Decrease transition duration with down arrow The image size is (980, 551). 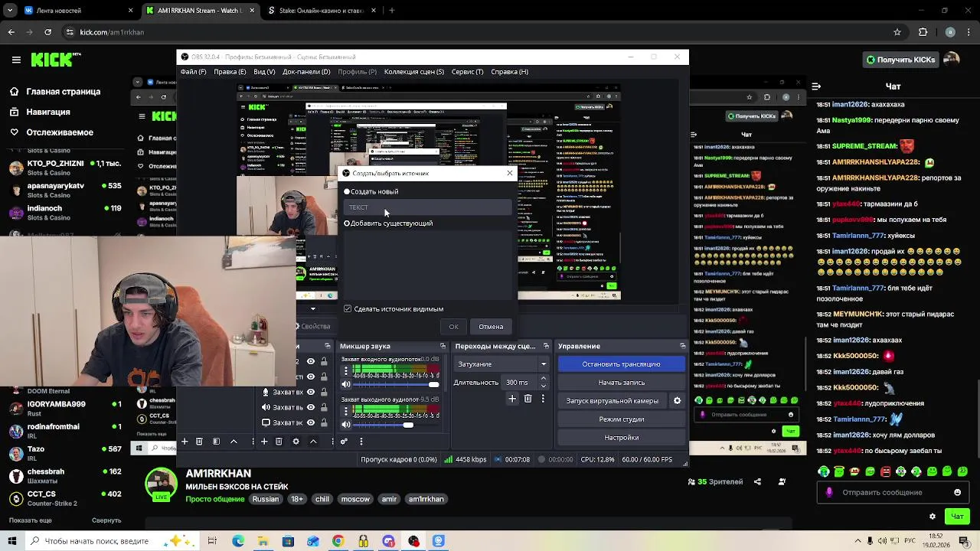(x=544, y=386)
